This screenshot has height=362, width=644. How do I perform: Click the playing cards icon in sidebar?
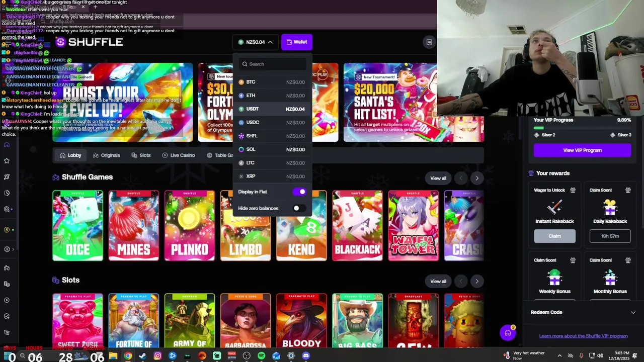[7, 332]
